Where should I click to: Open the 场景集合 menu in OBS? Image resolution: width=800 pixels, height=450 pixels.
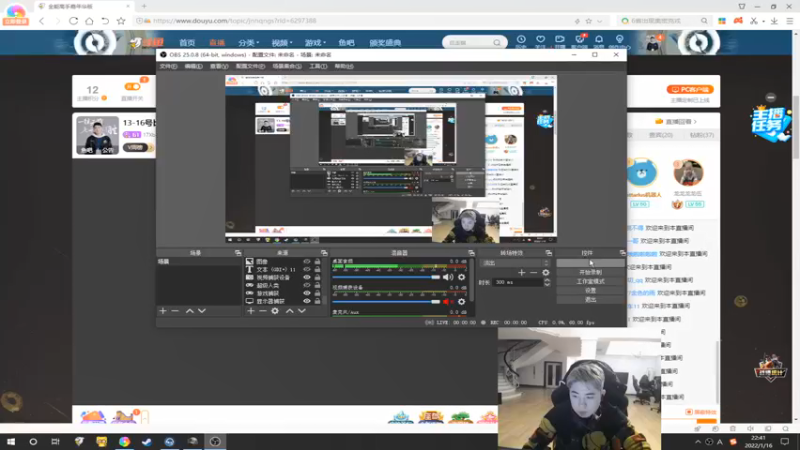click(x=287, y=66)
